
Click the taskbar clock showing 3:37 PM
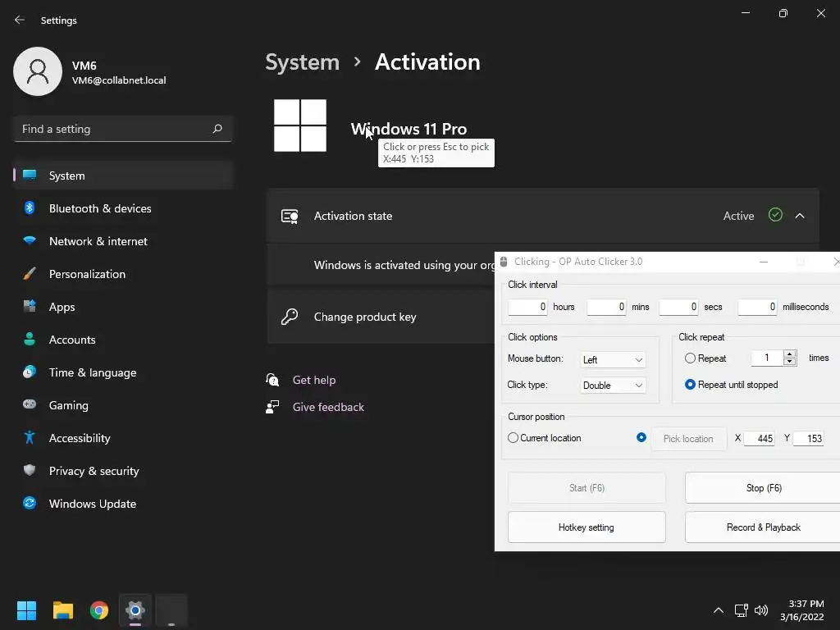pos(802,610)
